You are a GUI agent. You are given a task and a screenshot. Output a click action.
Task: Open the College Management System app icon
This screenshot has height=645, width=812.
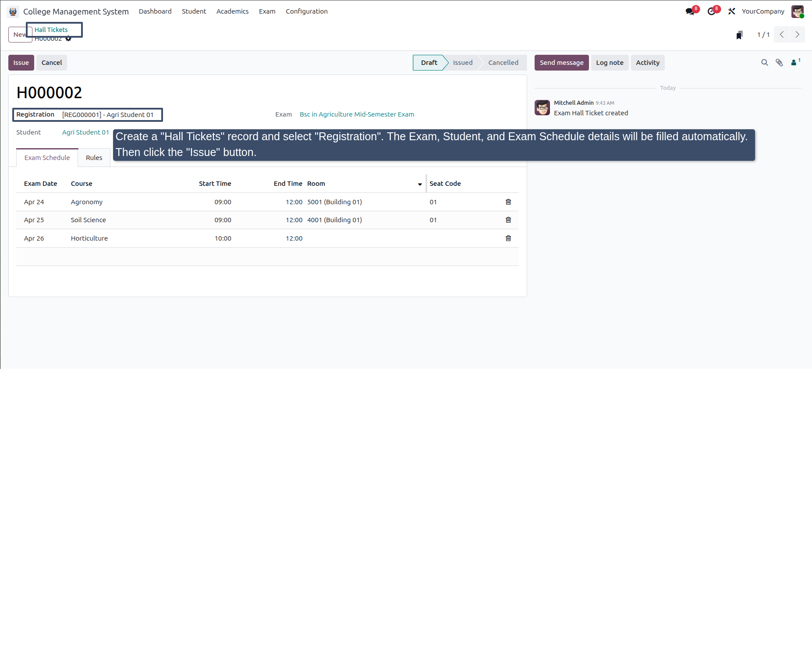point(13,11)
